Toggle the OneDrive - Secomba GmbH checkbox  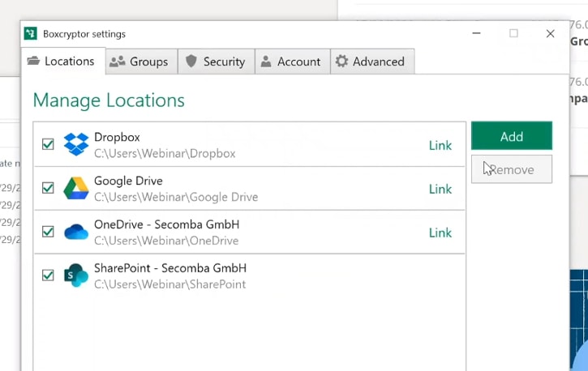pyautogui.click(x=48, y=232)
